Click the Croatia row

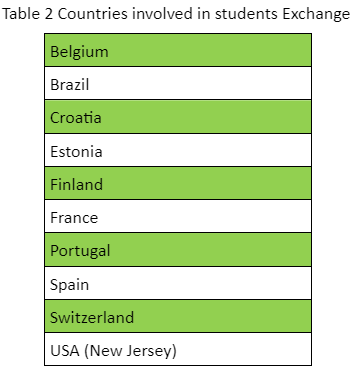pyautogui.click(x=178, y=117)
